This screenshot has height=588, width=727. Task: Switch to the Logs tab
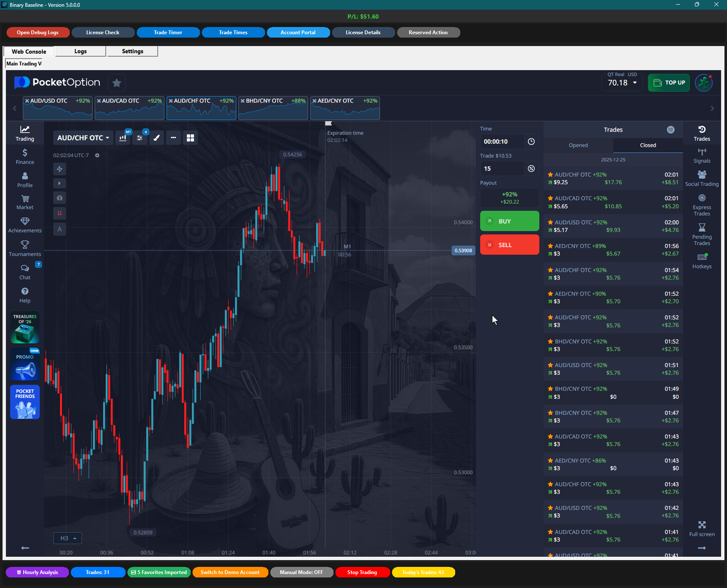pyautogui.click(x=80, y=52)
